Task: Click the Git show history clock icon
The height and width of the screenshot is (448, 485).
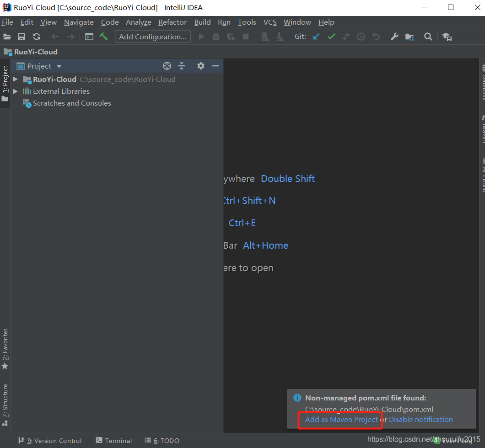Action: 361,37
